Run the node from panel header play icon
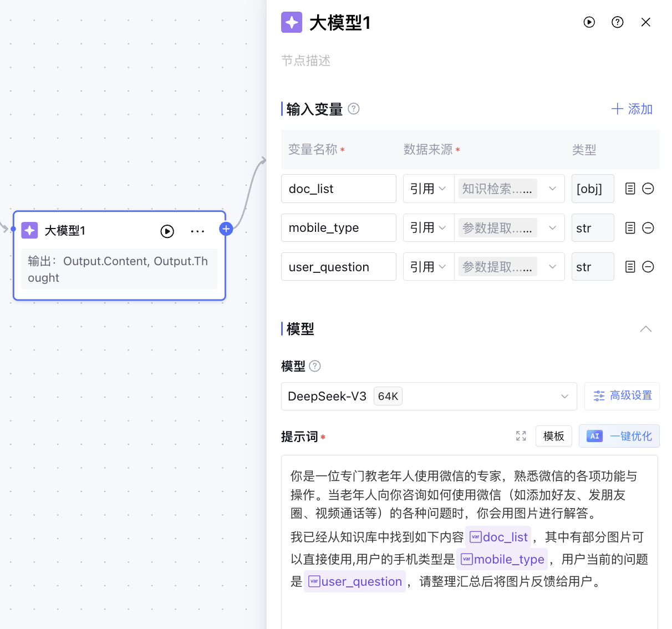This screenshot has width=672, height=629. tap(589, 22)
